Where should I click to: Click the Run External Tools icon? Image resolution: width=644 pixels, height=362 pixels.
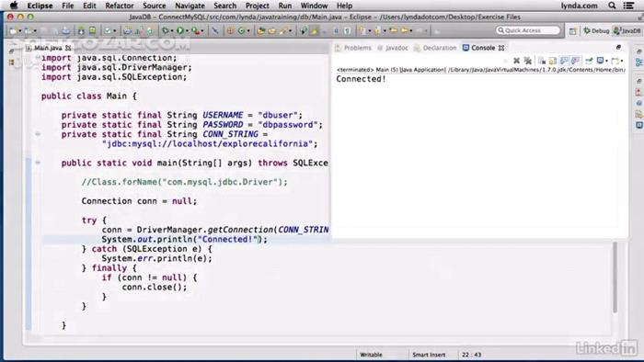(x=195, y=30)
